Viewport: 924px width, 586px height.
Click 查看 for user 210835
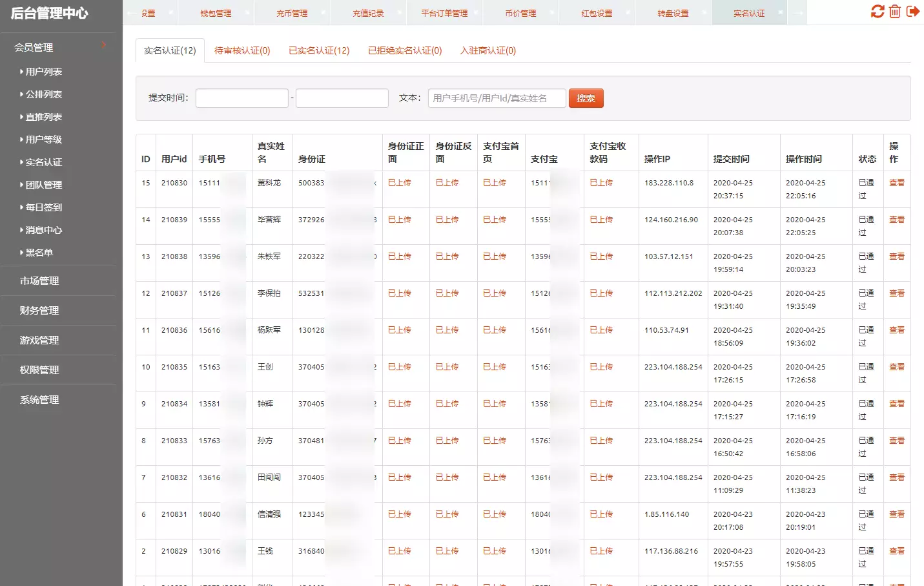click(x=897, y=367)
